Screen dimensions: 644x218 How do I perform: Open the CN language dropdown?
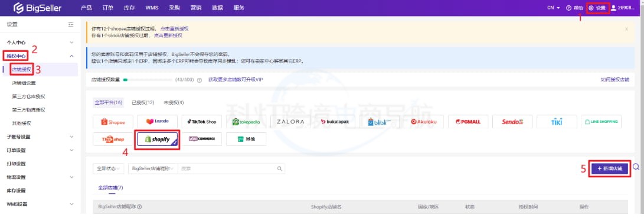553,8
